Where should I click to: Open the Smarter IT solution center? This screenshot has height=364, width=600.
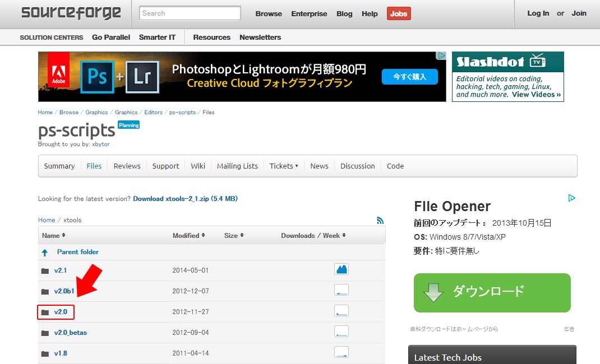pyautogui.click(x=157, y=38)
